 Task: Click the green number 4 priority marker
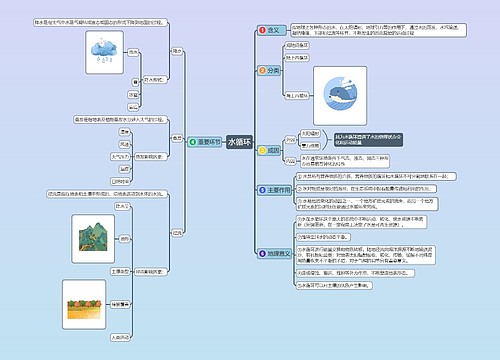point(193,142)
